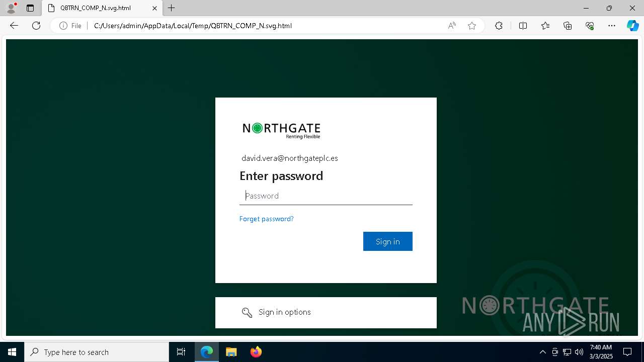Open the Edge profile avatar icon
This screenshot has width=644, height=362.
pyautogui.click(x=11, y=8)
